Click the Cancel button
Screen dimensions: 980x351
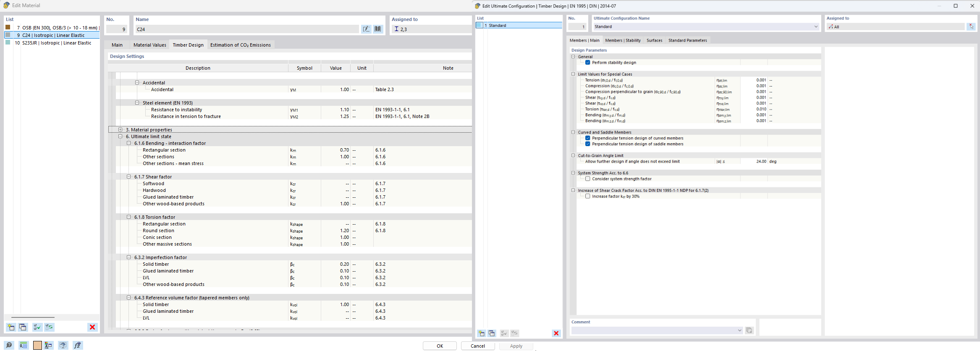[x=477, y=346]
